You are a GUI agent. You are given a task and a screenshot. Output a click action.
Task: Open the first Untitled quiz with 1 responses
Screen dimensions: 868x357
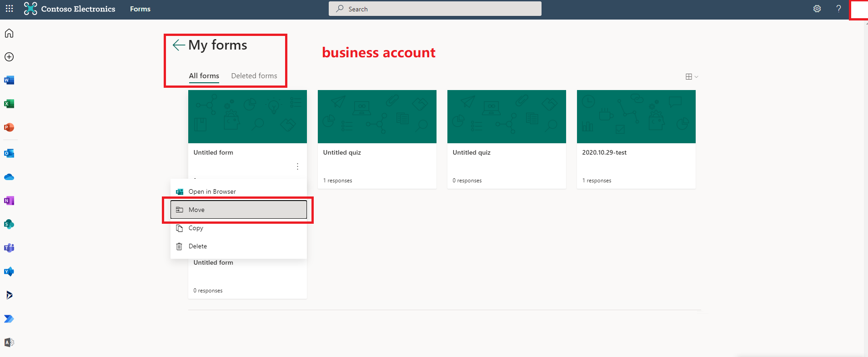(x=377, y=139)
